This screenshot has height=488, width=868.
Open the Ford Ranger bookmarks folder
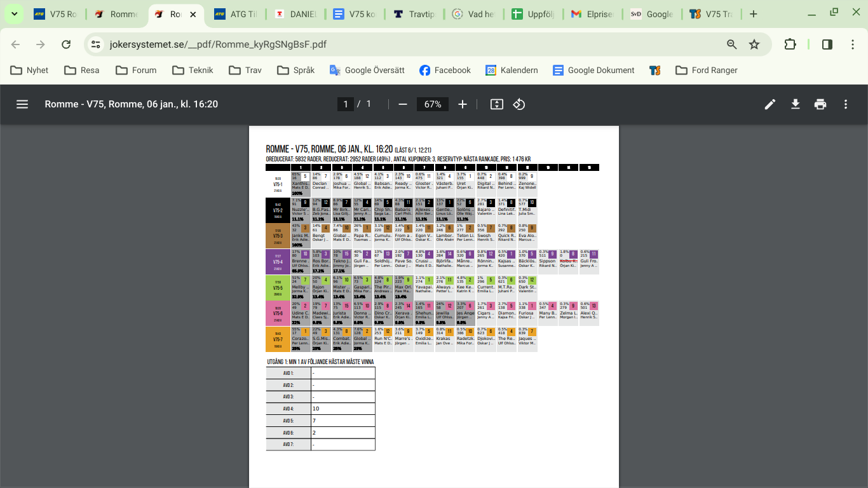pos(707,70)
